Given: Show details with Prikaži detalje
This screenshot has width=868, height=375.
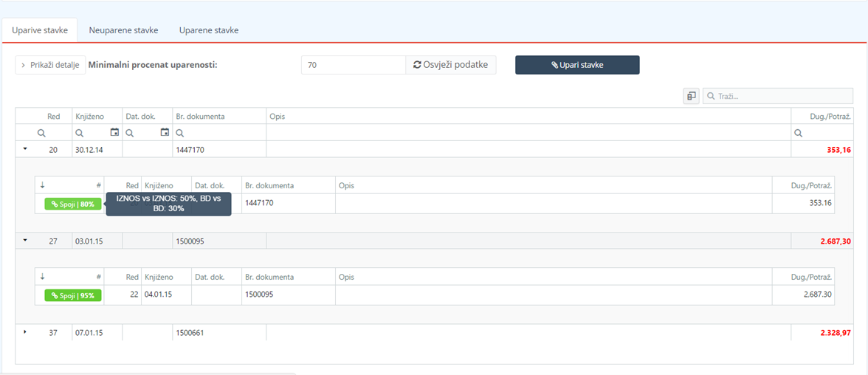Looking at the screenshot, I should 50,65.
